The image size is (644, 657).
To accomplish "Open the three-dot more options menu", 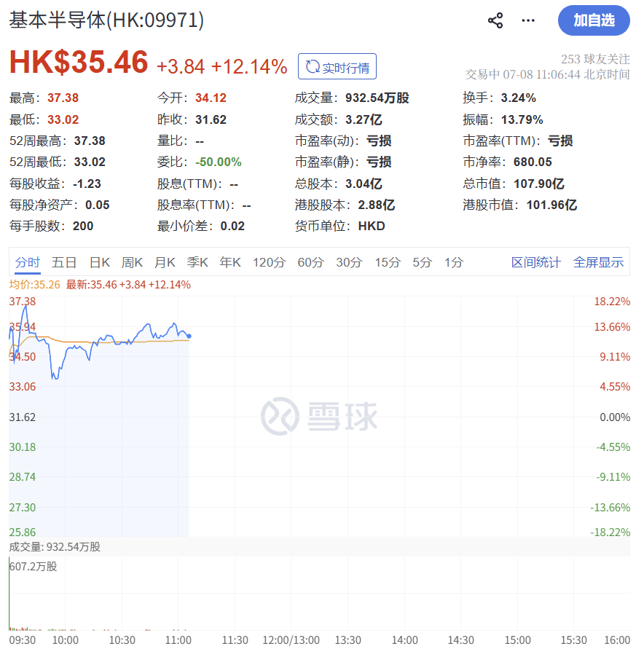I will coord(528,20).
